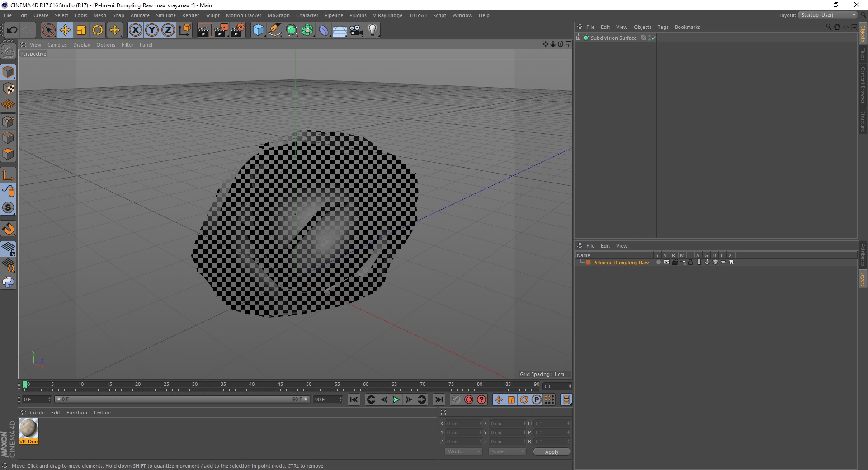Switch to Takes side tab

[863, 55]
